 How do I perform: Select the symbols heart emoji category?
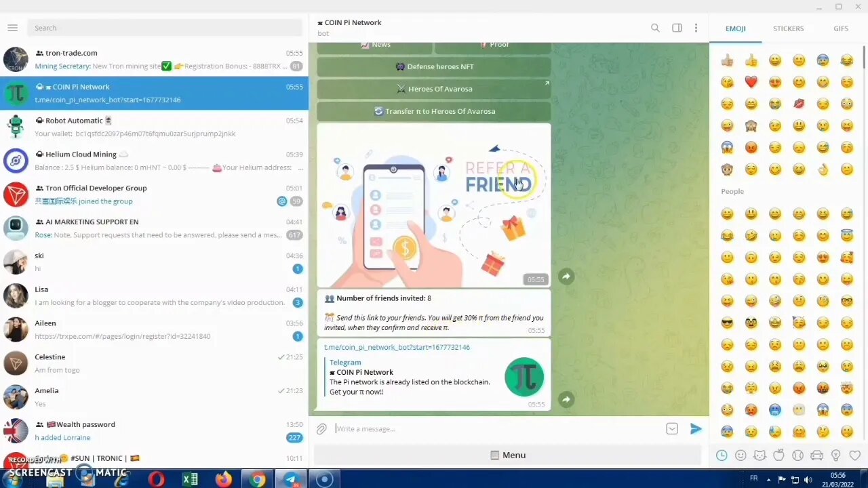coord(854,455)
